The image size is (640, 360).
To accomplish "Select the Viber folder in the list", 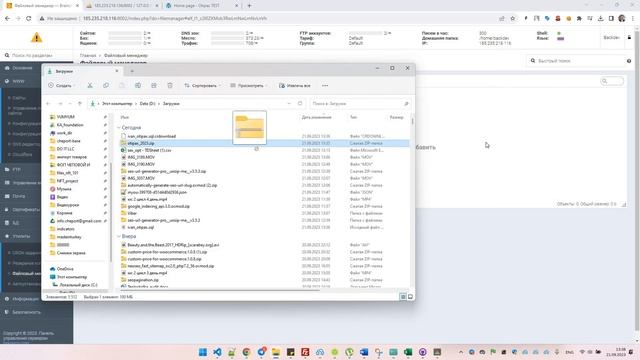I will 132,213.
